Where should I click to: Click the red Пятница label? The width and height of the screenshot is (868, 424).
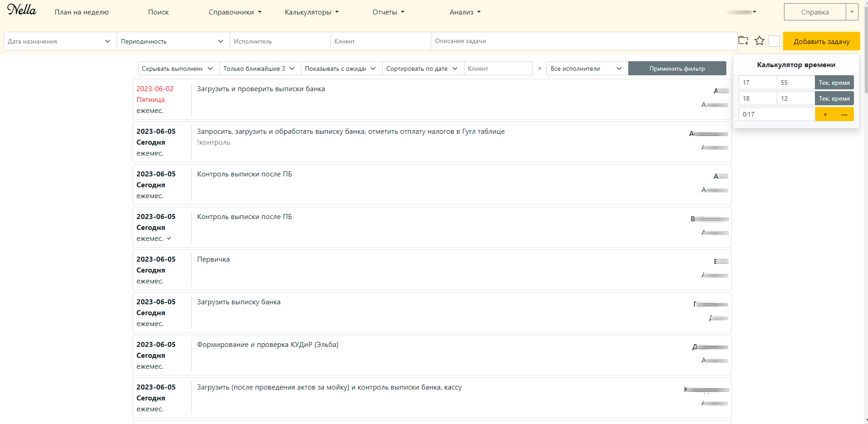(x=150, y=100)
